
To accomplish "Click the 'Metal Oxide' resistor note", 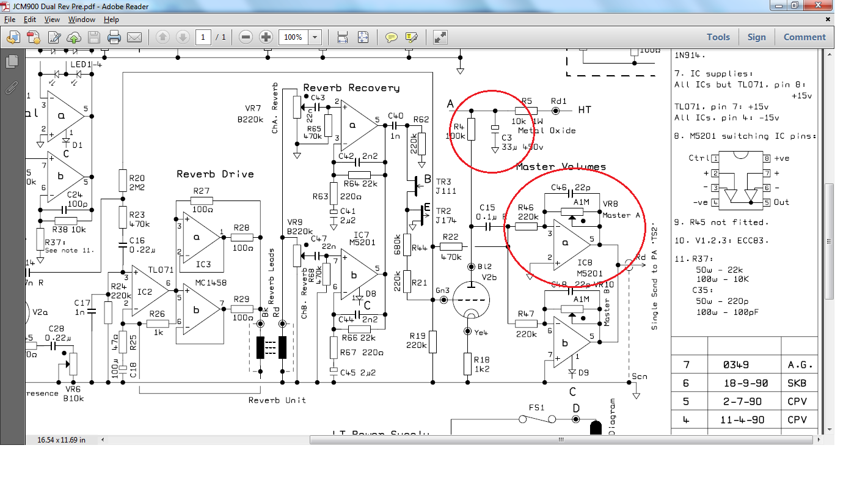I will pos(547,131).
